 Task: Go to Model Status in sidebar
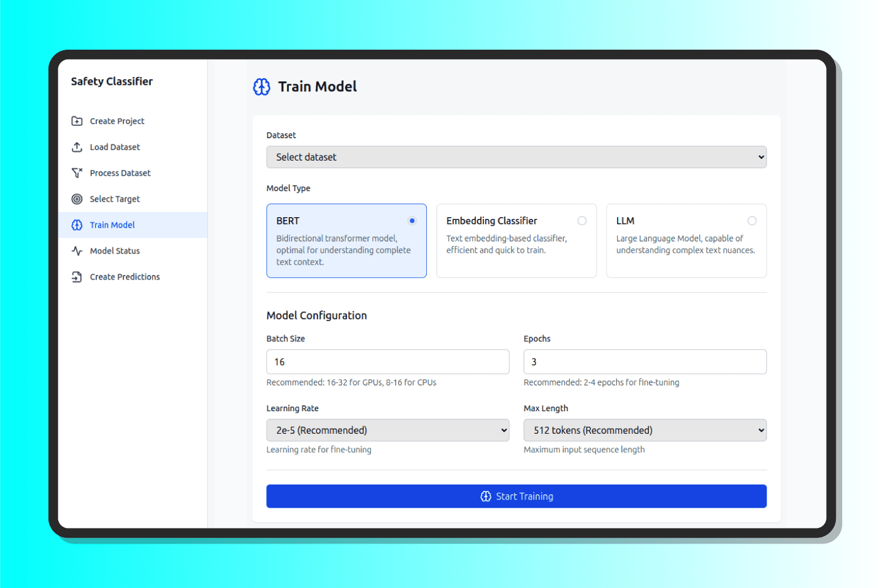(115, 251)
